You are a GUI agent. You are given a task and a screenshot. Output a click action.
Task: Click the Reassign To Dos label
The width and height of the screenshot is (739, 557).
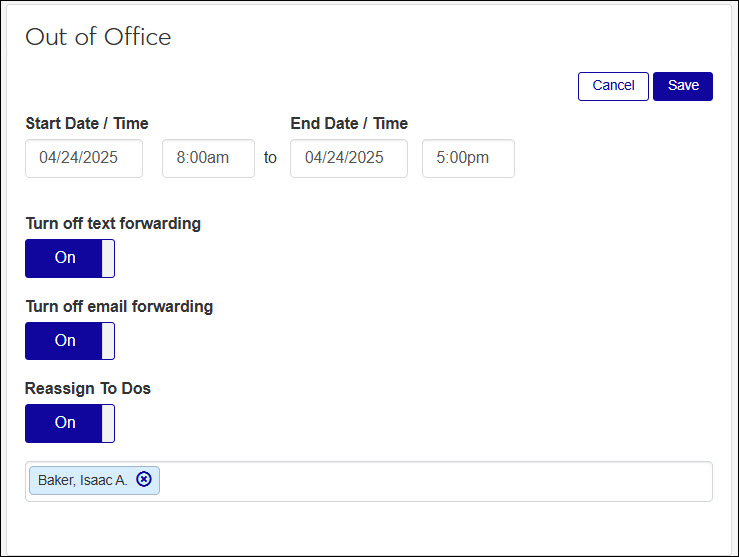click(x=88, y=388)
